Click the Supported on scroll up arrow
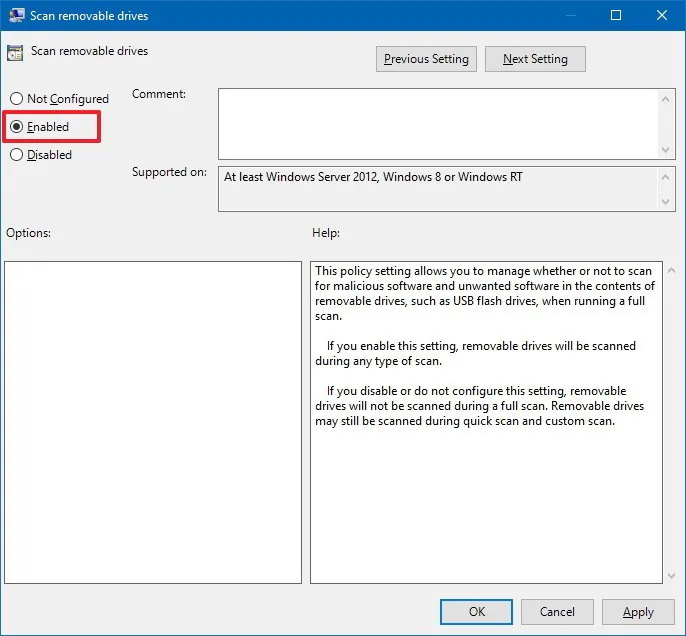Image resolution: width=686 pixels, height=636 pixels. [x=665, y=177]
